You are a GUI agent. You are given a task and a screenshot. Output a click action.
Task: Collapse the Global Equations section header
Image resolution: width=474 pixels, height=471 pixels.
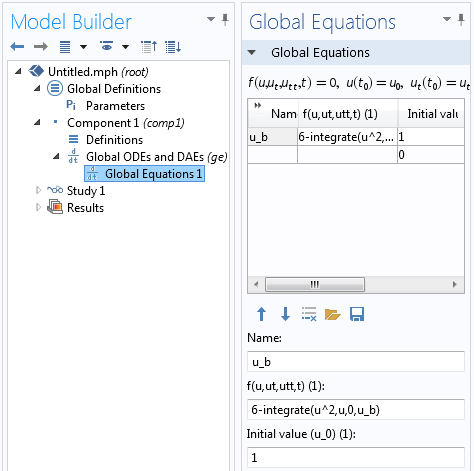tap(252, 52)
